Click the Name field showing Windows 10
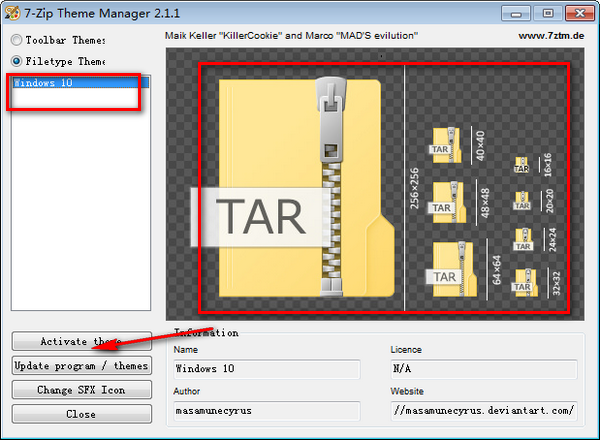The image size is (600, 440). pyautogui.click(x=265, y=368)
